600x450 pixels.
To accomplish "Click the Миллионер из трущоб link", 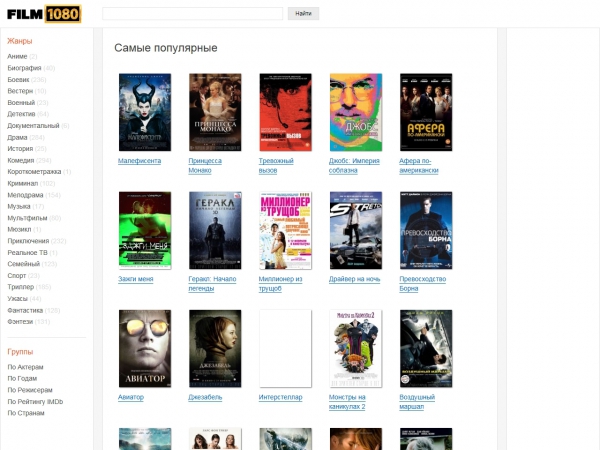I will point(280,284).
